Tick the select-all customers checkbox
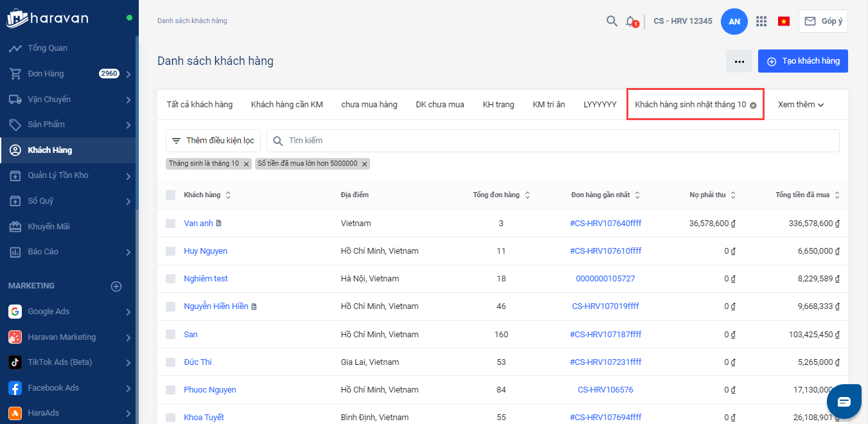The height and width of the screenshot is (424, 868). point(170,195)
